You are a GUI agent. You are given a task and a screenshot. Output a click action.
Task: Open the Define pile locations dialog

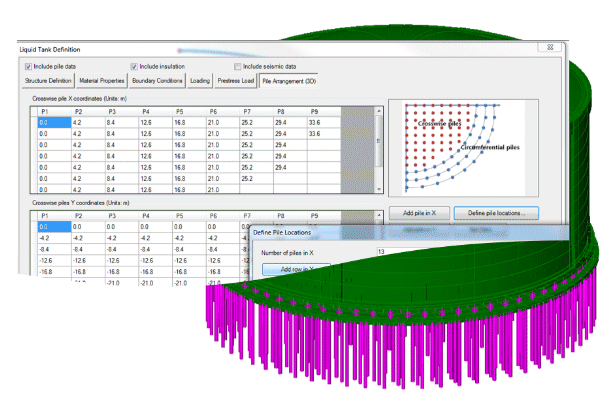pyautogui.click(x=496, y=213)
